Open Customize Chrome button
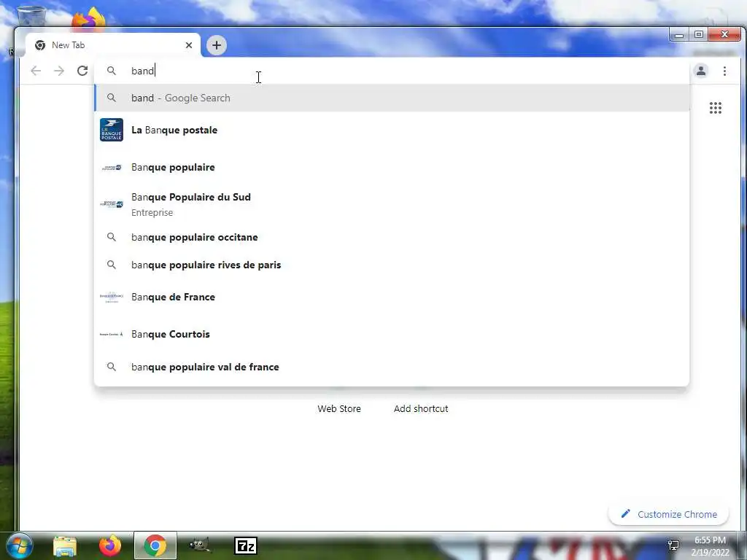 tap(668, 514)
